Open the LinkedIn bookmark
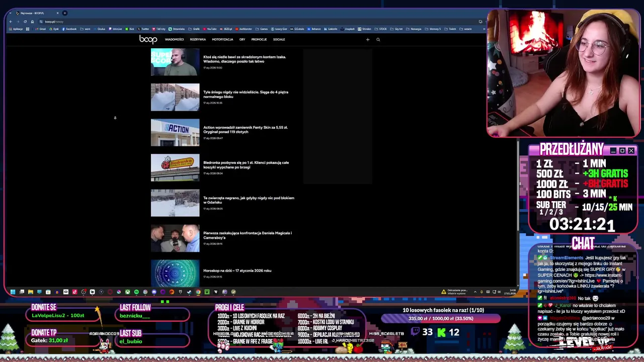The height and width of the screenshot is (362, 644). click(x=331, y=29)
